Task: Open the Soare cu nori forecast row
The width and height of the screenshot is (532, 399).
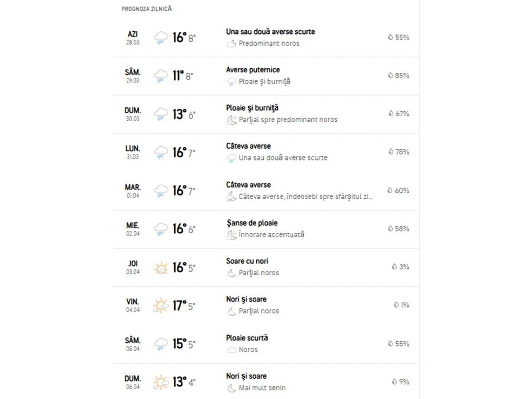Action: pyautogui.click(x=247, y=261)
